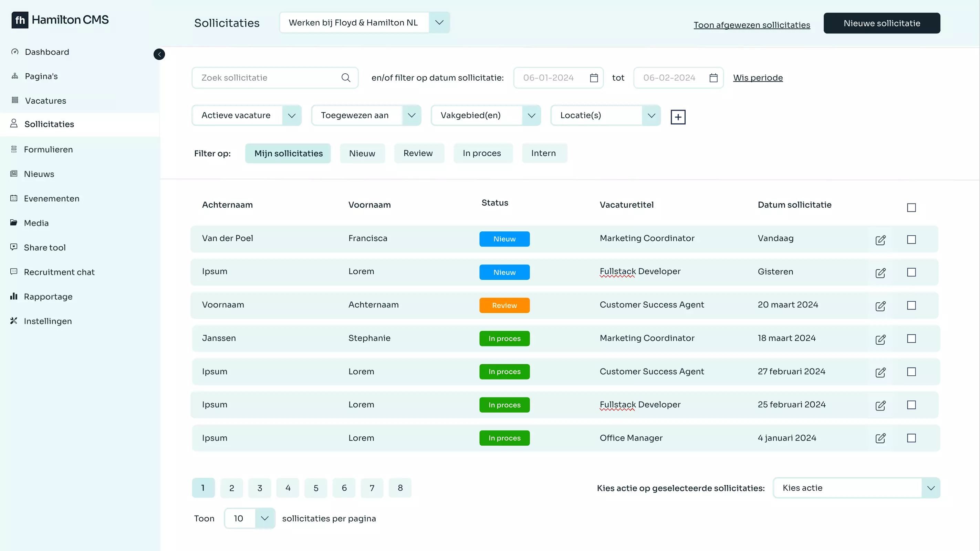The image size is (980, 551).
Task: Open Vacatures in the sidebar menu
Action: pyautogui.click(x=45, y=101)
